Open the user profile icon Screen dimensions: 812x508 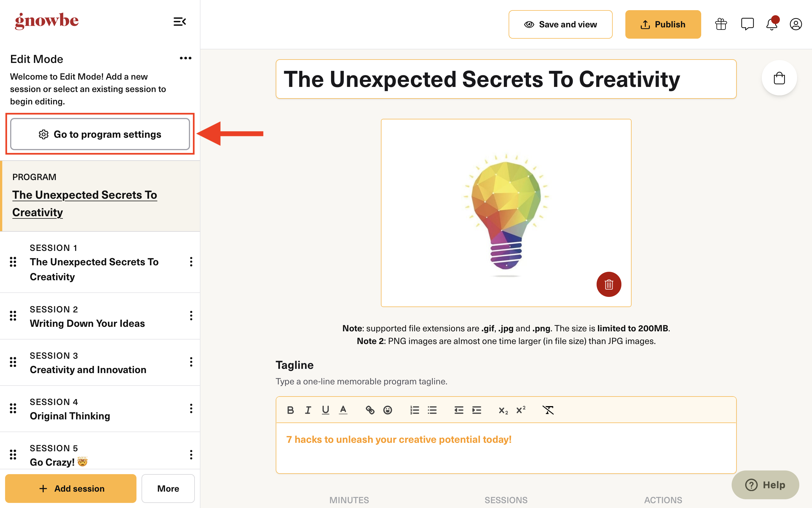pos(796,24)
